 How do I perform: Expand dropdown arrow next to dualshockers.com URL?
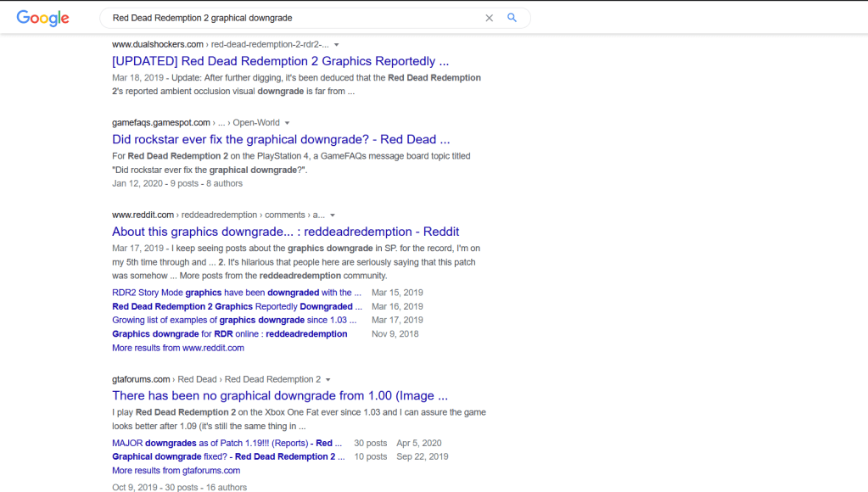pos(337,44)
